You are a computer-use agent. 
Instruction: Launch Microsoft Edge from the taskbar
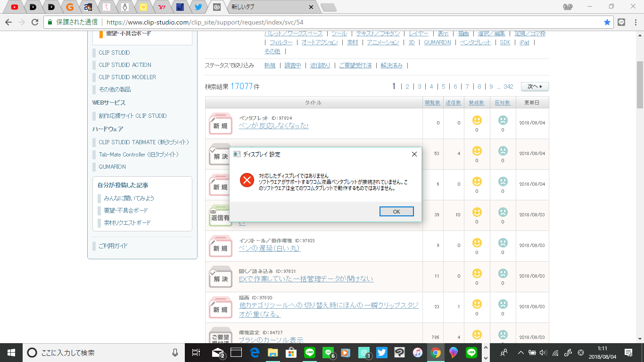255,352
